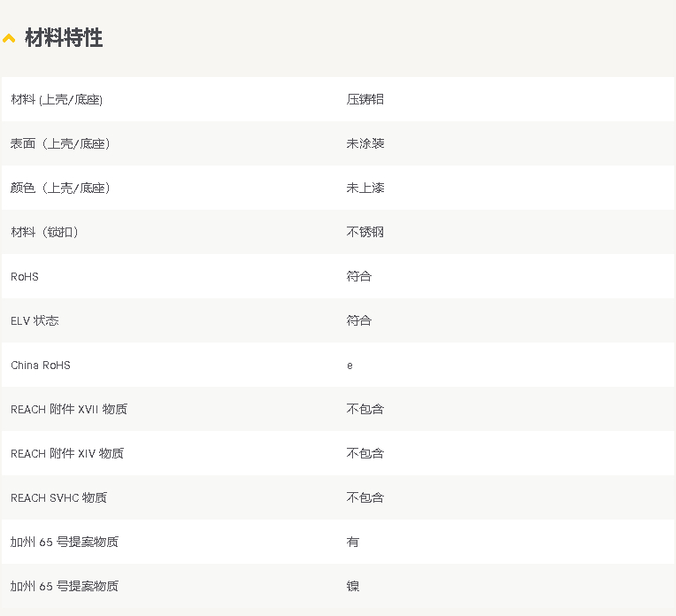Select REACH SVHC 物质 label
This screenshot has width=676, height=616.
(x=58, y=497)
